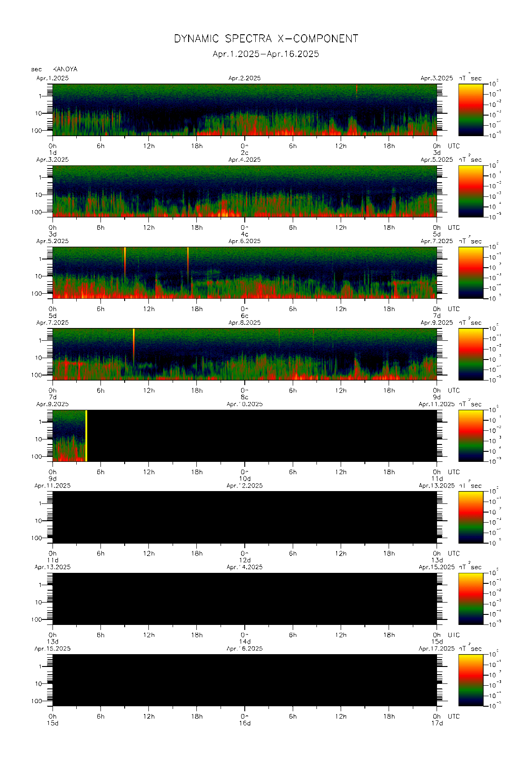Screen dimensions: 532x767
Task: Click the short partial fifth spectrogram
Action: [69, 436]
